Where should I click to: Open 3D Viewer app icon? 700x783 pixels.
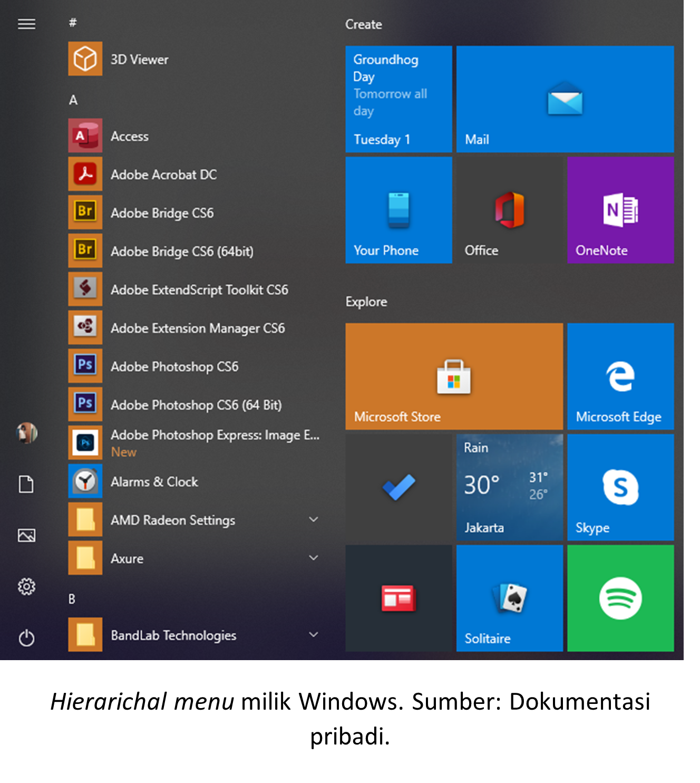tap(85, 59)
